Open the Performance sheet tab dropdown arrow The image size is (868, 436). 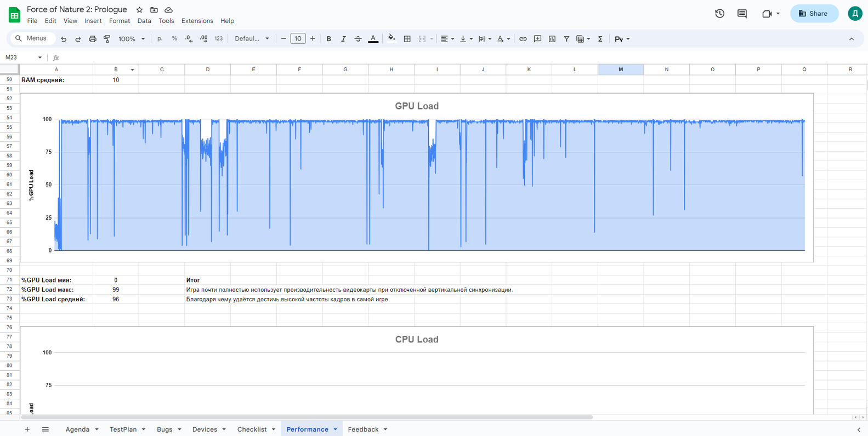coord(335,429)
